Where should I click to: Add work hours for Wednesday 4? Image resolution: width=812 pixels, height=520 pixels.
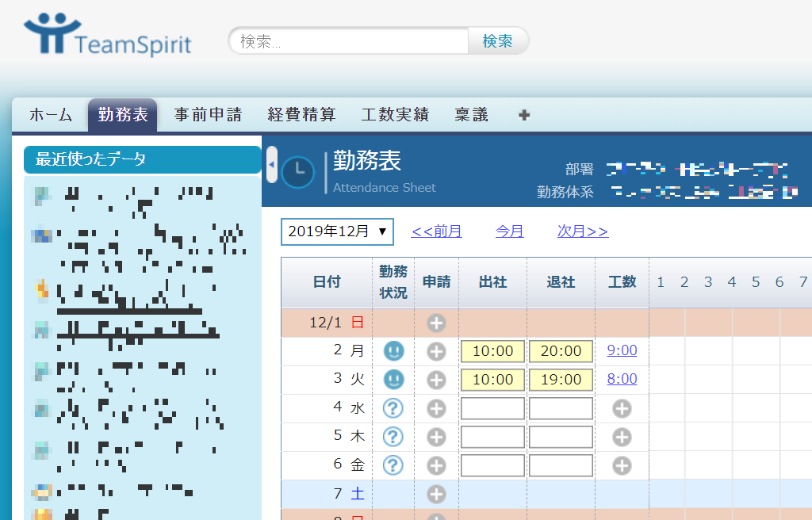622,409
